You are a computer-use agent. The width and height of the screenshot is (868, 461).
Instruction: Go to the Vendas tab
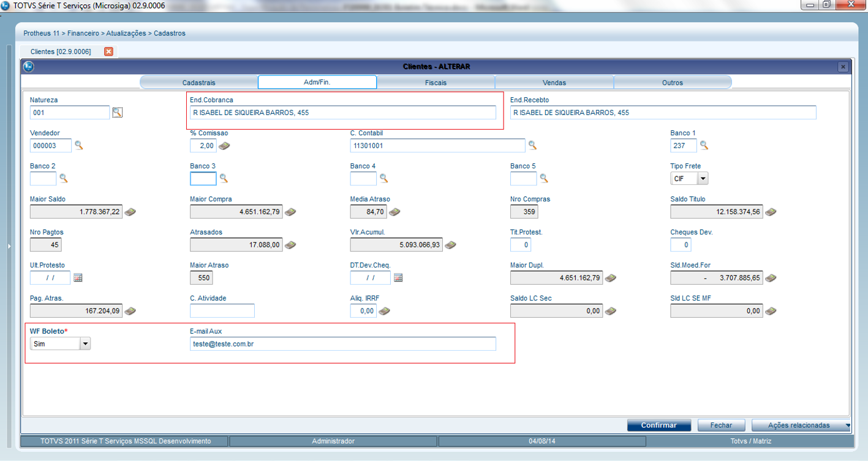(x=554, y=83)
